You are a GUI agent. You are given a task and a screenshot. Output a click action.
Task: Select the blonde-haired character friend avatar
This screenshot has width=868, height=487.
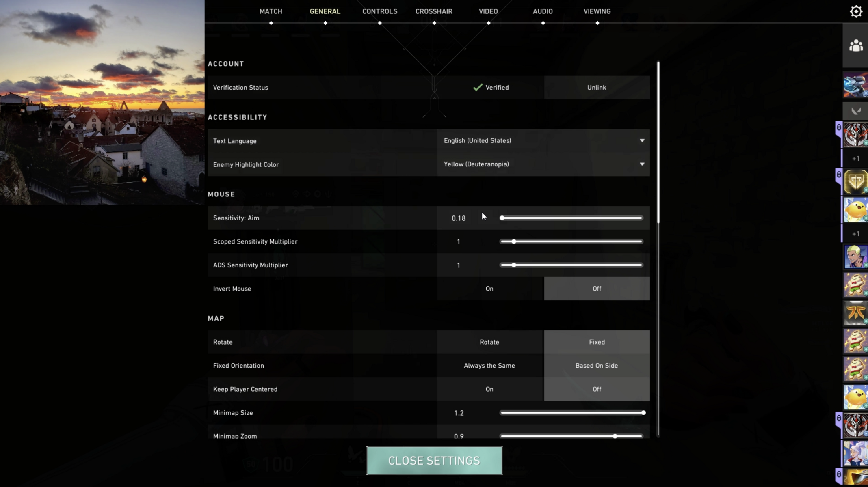[x=855, y=257]
